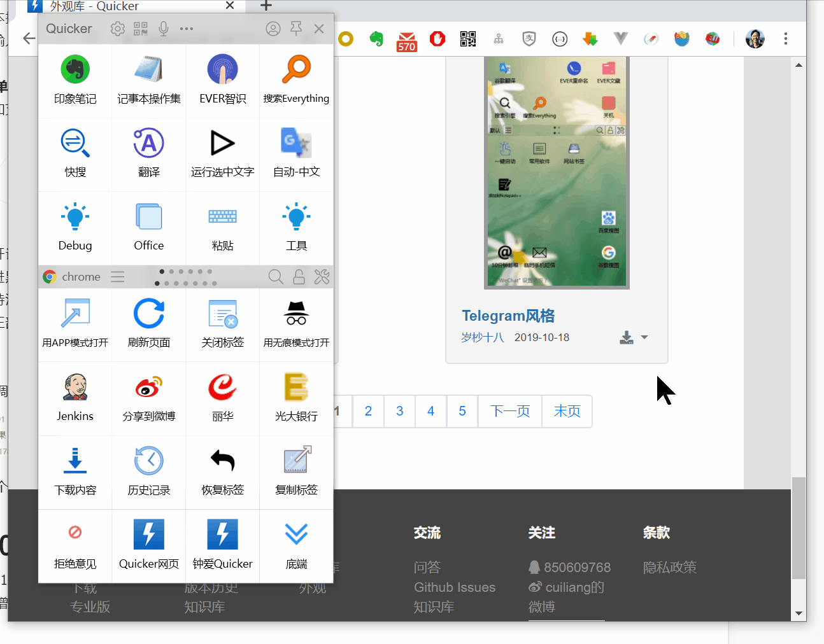Show 历史记录 history action
The height and width of the screenshot is (644, 824).
coord(149,473)
